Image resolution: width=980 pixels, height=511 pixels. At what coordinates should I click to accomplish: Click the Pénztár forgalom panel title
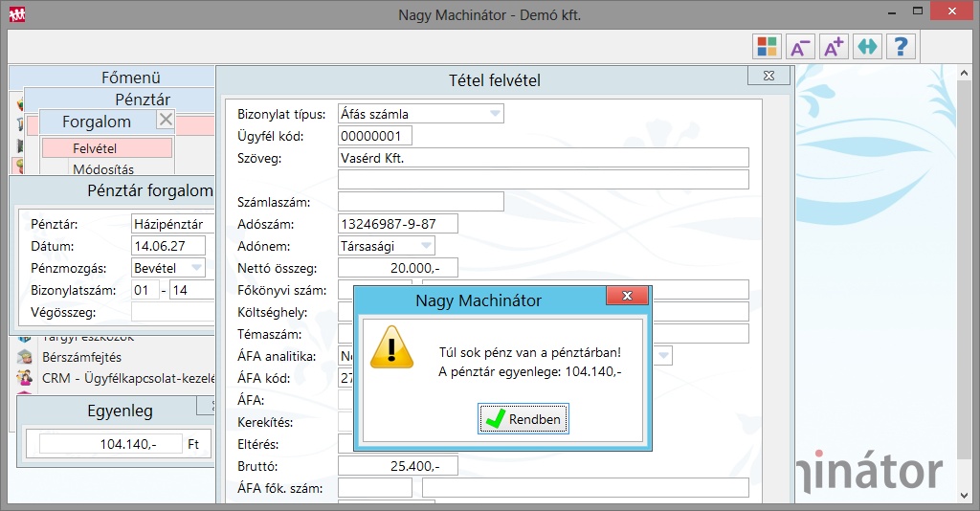coord(150,190)
